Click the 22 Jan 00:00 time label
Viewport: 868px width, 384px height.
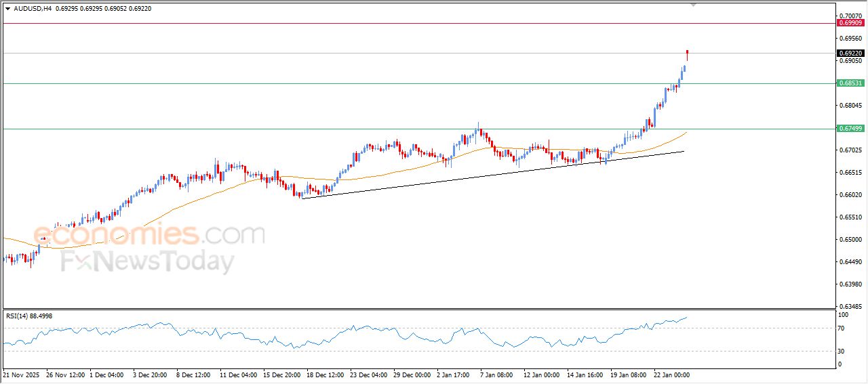pyautogui.click(x=672, y=374)
